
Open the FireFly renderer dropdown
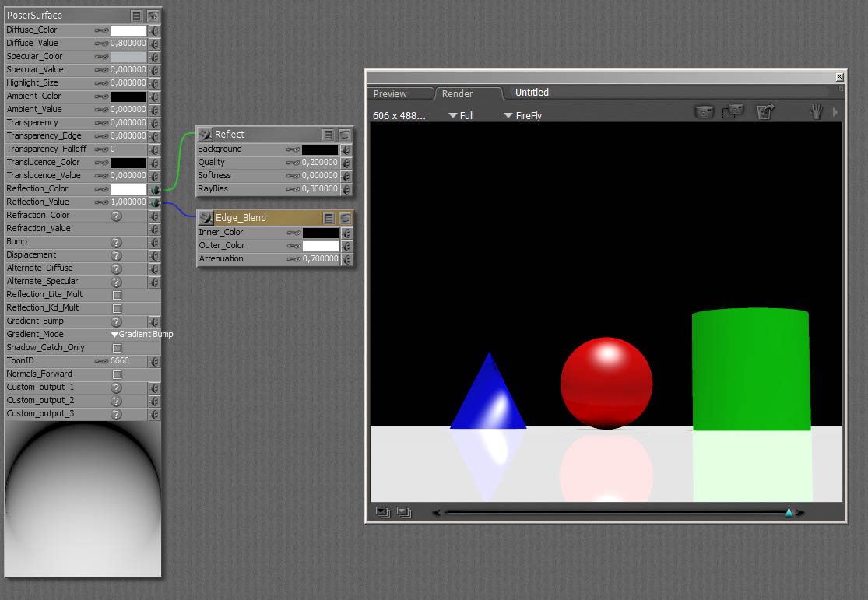pyautogui.click(x=522, y=116)
